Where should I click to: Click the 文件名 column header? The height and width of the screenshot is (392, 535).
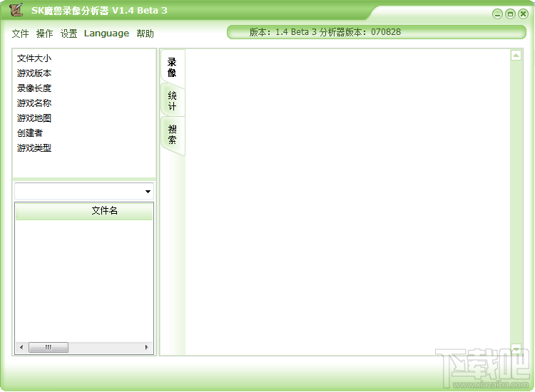[x=84, y=211]
